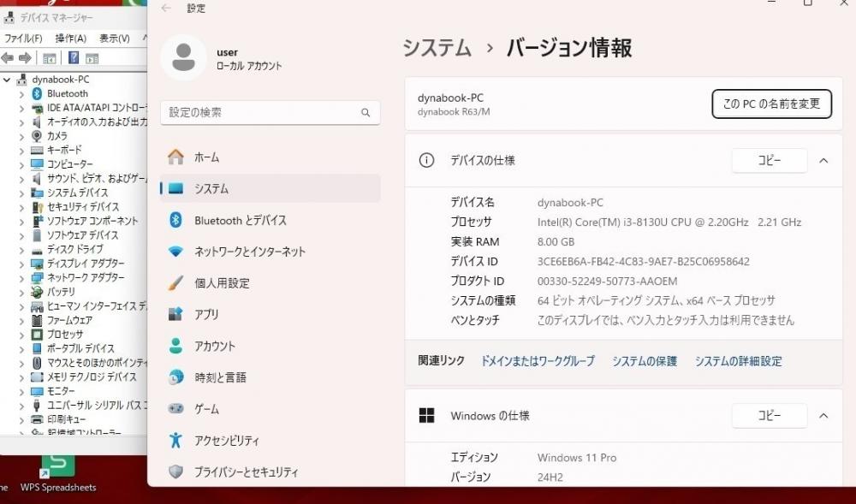Click the keyboard (キーボード) device icon
Viewport: 856px width, 504px height.
pos(37,150)
